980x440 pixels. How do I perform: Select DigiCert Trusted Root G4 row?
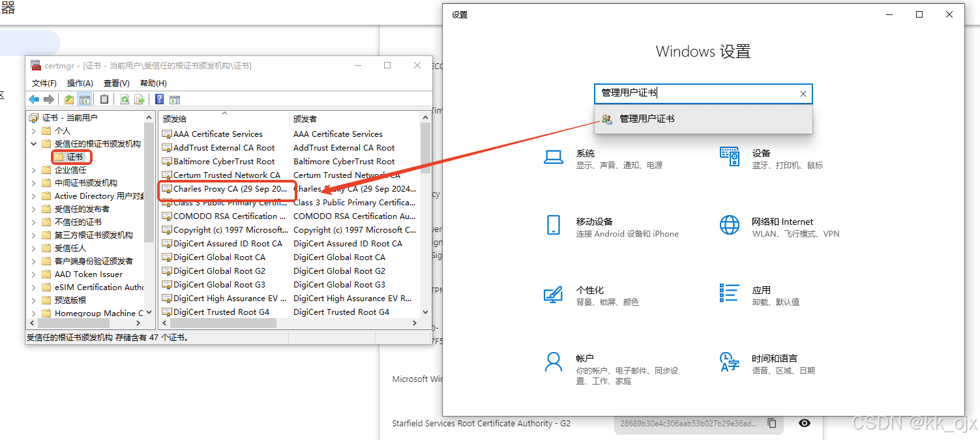[x=290, y=312]
